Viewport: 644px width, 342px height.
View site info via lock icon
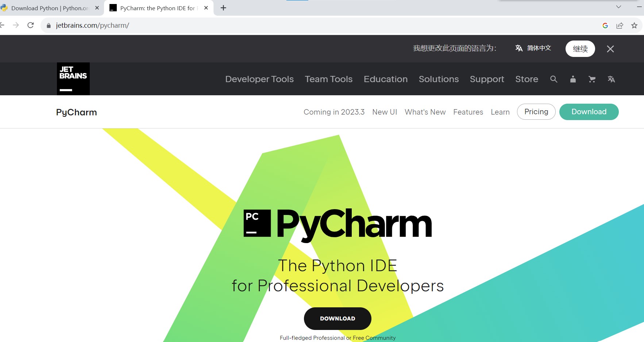pos(49,26)
